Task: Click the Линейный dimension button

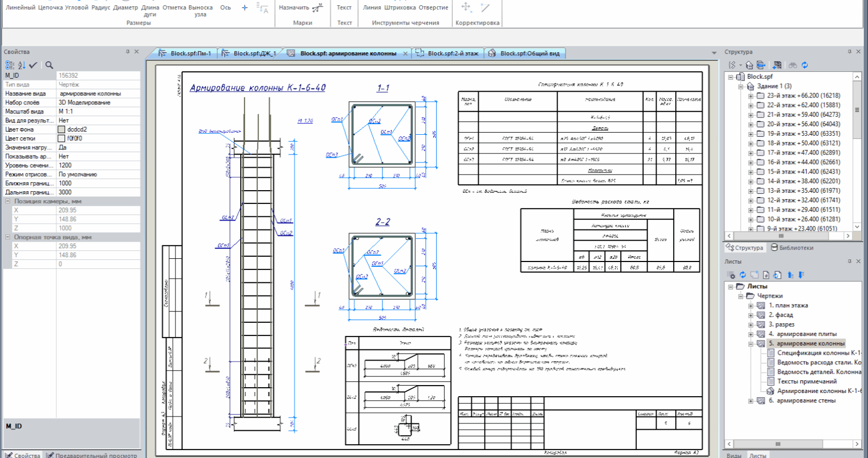Action: tap(20, 7)
